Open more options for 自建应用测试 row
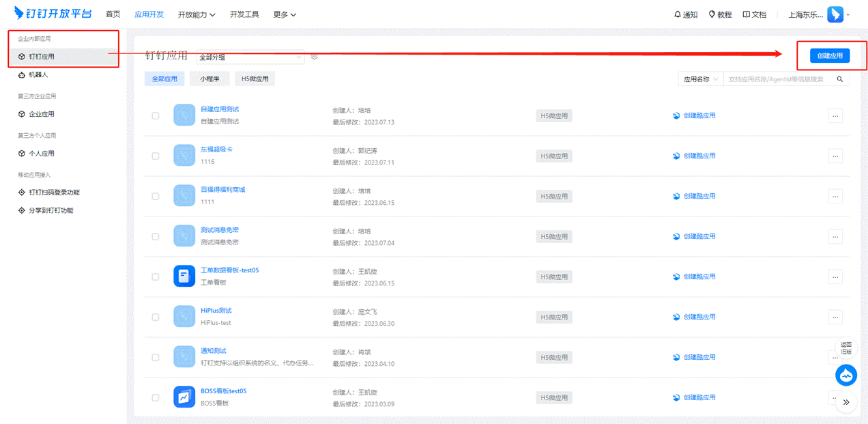The width and height of the screenshot is (868, 424). pyautogui.click(x=835, y=115)
